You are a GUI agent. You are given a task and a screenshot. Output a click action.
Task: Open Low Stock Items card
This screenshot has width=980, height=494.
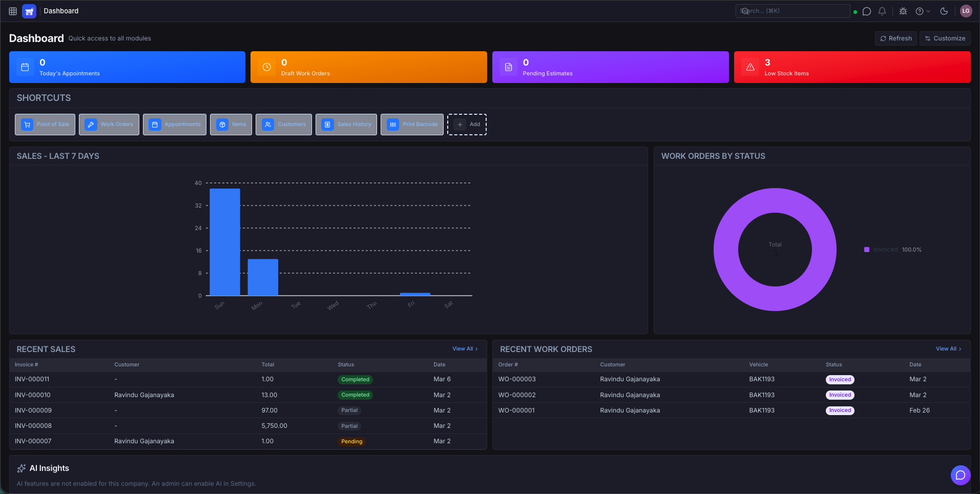tap(852, 67)
